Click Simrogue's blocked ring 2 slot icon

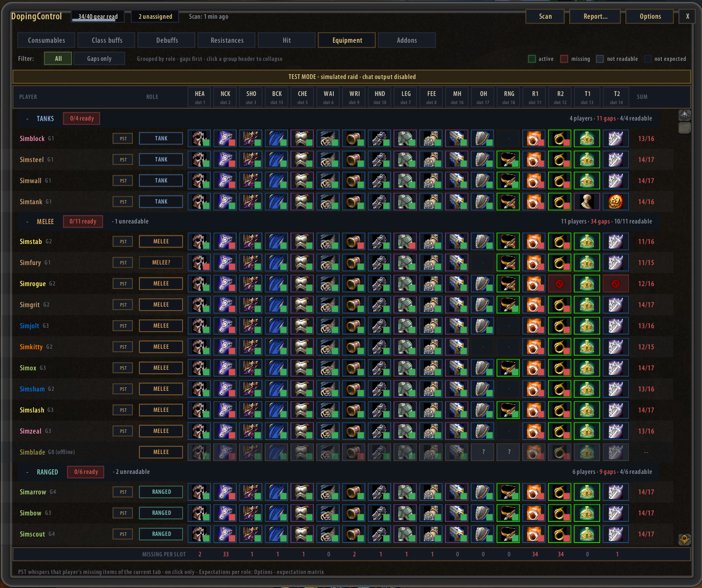click(560, 284)
